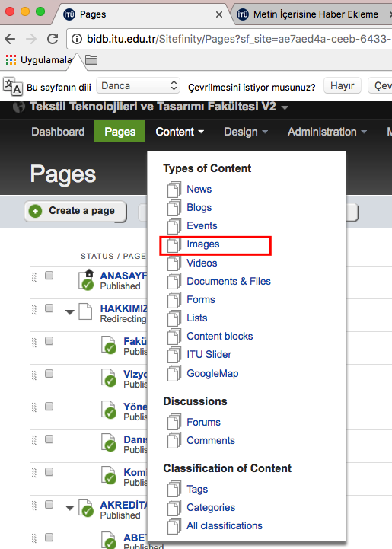This screenshot has height=549, width=392.
Task: Open the Danca language dropdown
Action: pos(139,86)
